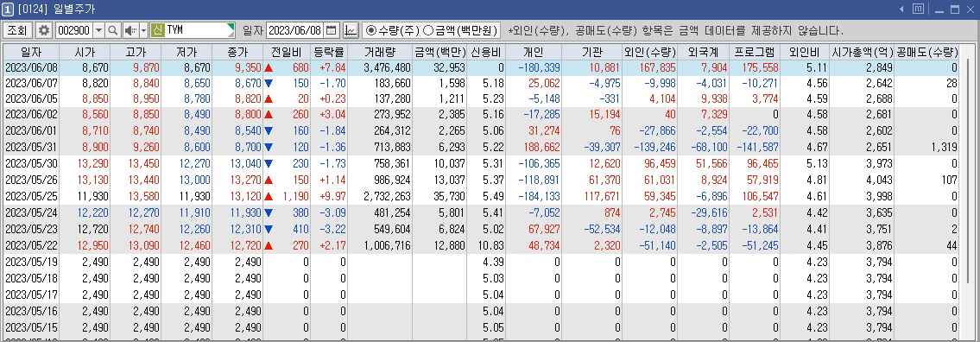Click the 신용비 value 10.83
Screen dimensions: 980x342
(x=491, y=246)
